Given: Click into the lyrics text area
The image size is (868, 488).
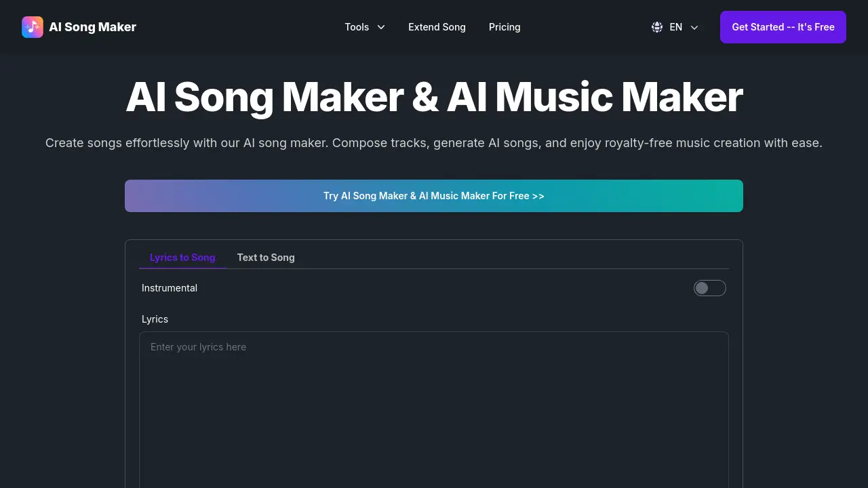Looking at the screenshot, I should click(434, 409).
